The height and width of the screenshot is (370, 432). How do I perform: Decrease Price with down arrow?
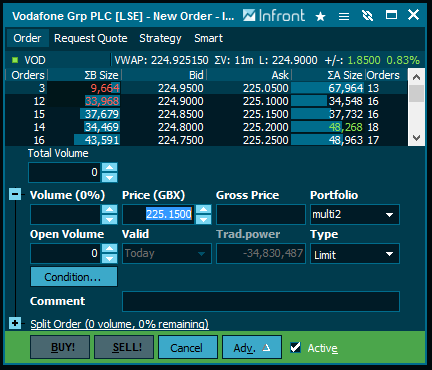pos(204,219)
